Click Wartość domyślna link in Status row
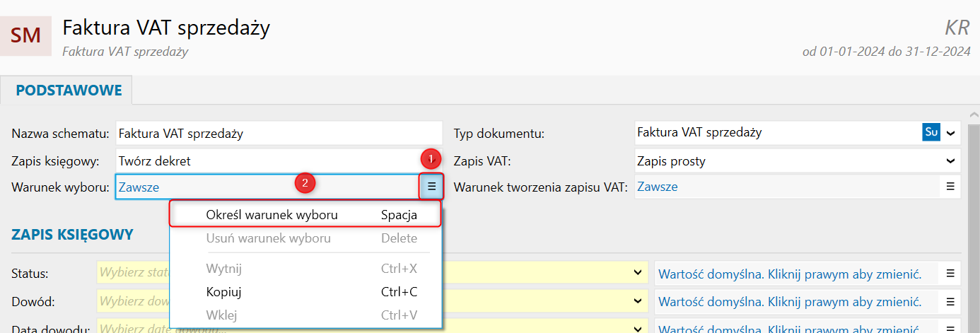This screenshot has width=980, height=333. [x=789, y=274]
